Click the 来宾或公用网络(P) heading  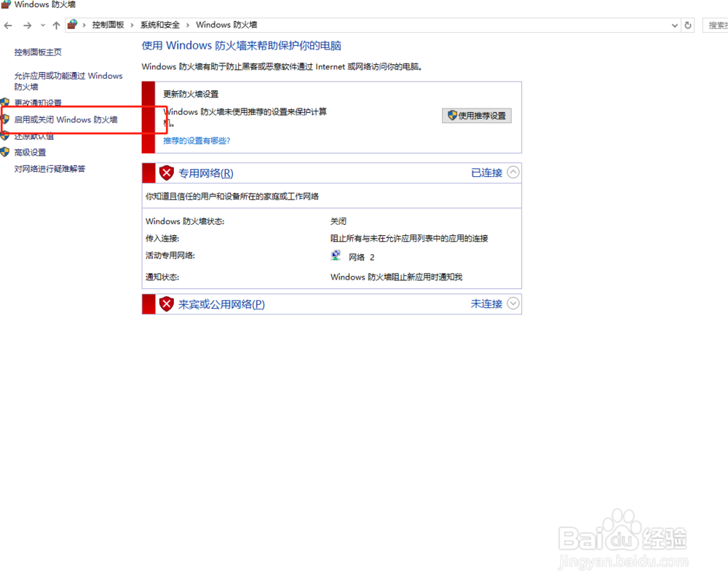221,304
